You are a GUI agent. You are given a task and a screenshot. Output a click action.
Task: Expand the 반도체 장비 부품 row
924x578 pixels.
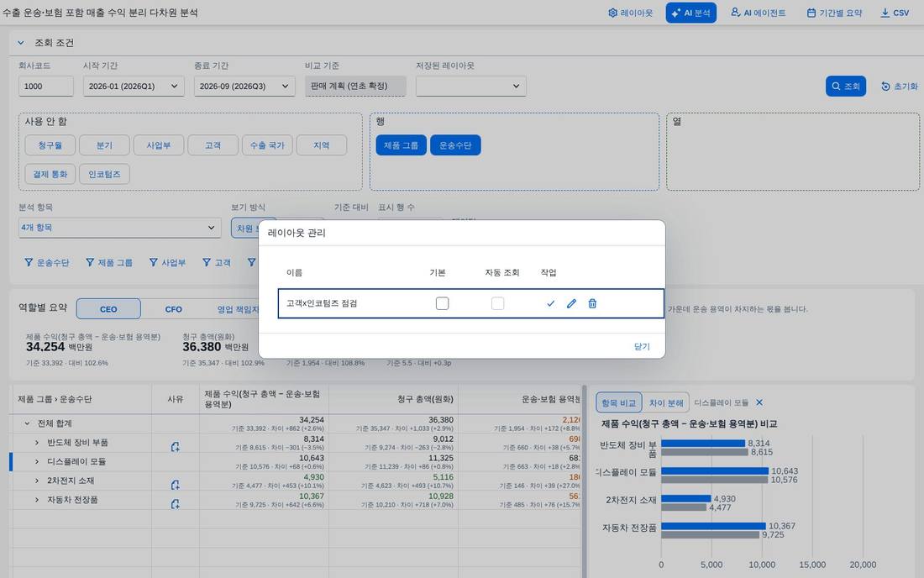coord(36,443)
